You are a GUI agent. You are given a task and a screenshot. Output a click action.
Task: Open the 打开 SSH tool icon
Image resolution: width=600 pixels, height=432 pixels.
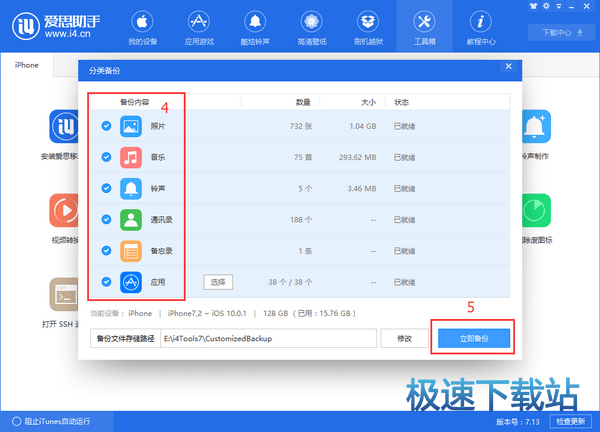click(x=64, y=294)
